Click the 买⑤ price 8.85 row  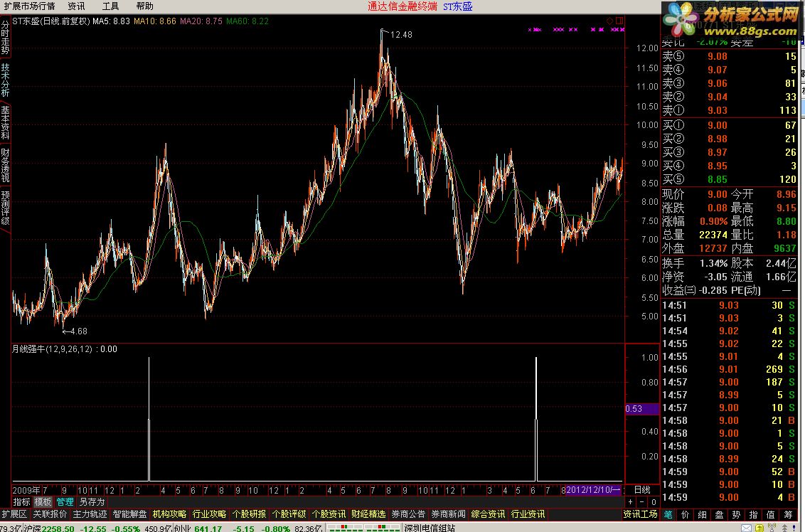[x=730, y=179]
